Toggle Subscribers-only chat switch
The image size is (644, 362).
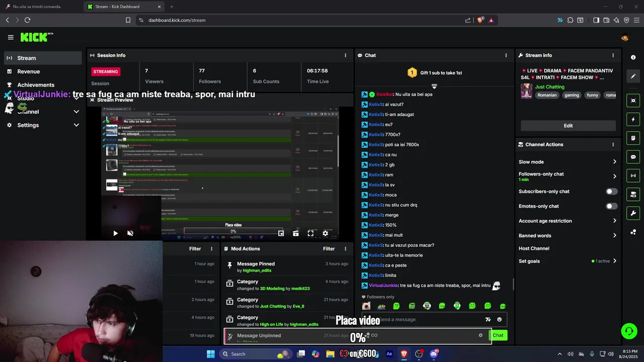tap(611, 192)
